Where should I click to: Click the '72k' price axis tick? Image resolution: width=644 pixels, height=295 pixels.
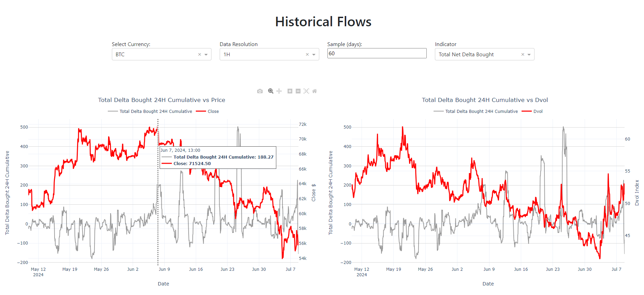click(303, 124)
